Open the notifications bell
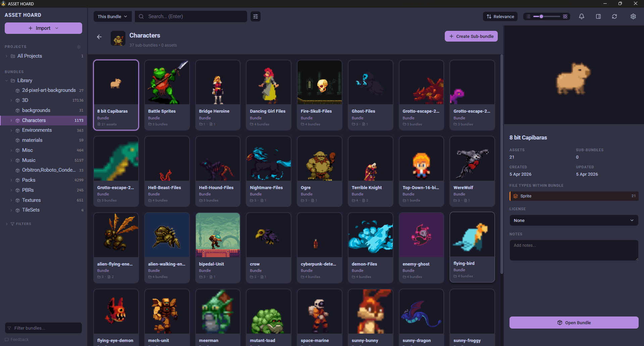This screenshot has width=644, height=346. pyautogui.click(x=581, y=16)
